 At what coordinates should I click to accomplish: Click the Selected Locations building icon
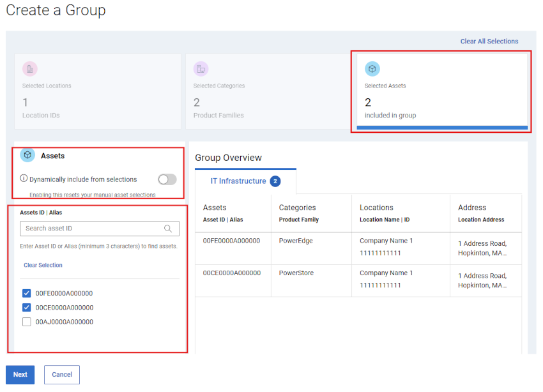coord(30,69)
